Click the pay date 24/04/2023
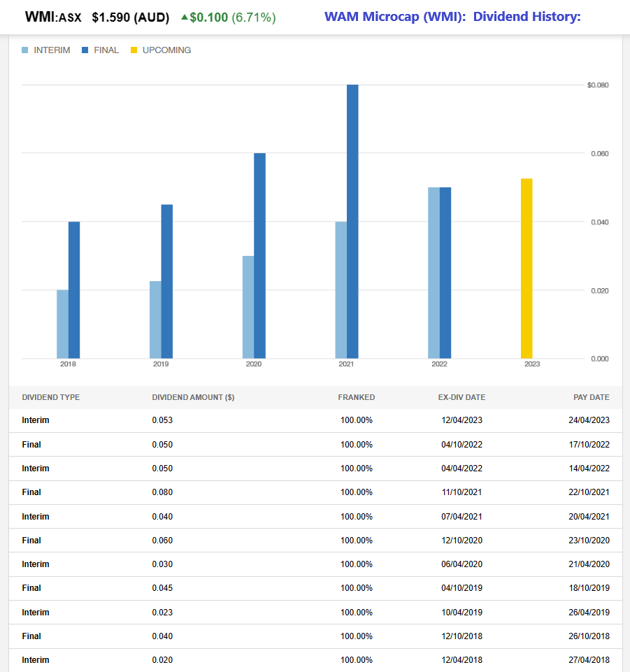 pos(589,420)
